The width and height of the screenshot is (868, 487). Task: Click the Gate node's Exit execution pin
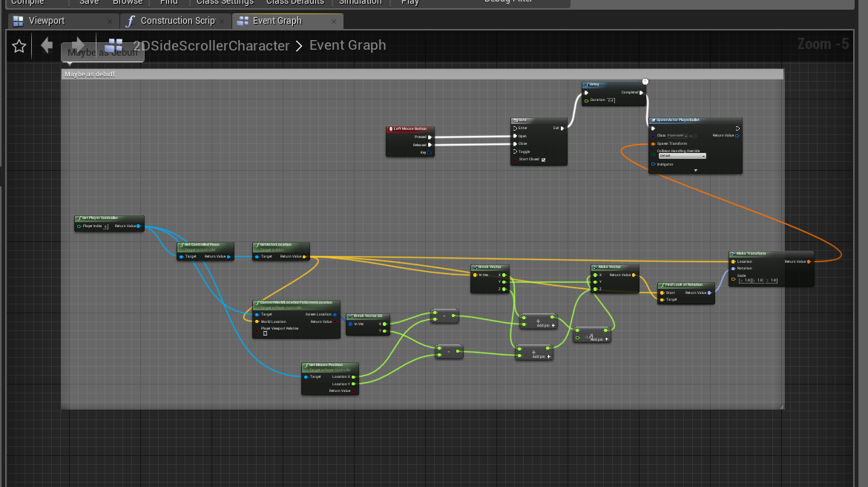[563, 128]
